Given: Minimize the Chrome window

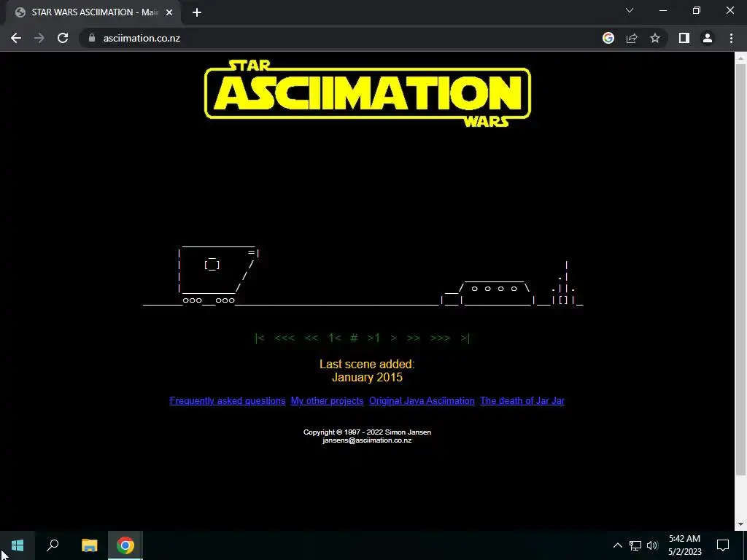Looking at the screenshot, I should click(663, 10).
